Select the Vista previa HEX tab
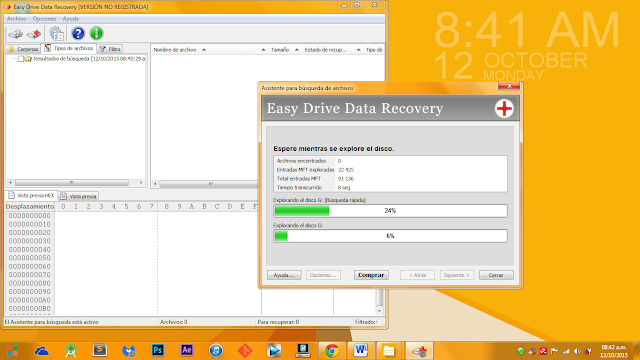This screenshot has height=360, width=640. (31, 196)
